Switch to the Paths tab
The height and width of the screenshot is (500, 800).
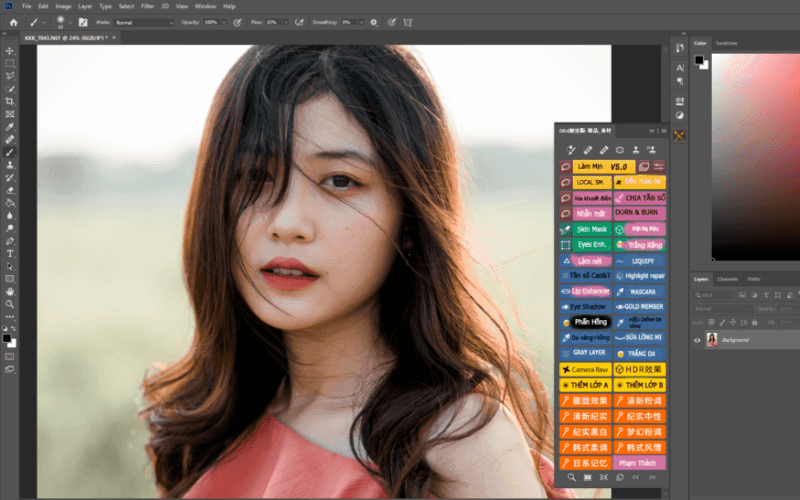point(754,279)
